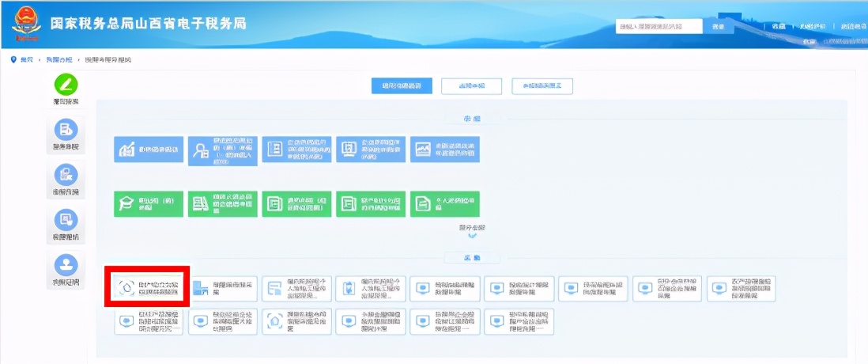Open the green tile with graduation cap icon

tap(149, 204)
